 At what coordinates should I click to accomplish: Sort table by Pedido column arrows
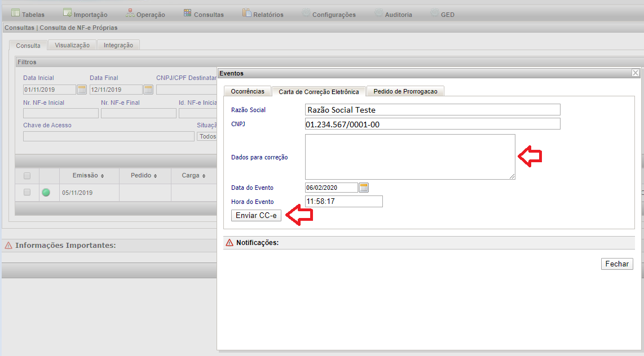coord(155,176)
